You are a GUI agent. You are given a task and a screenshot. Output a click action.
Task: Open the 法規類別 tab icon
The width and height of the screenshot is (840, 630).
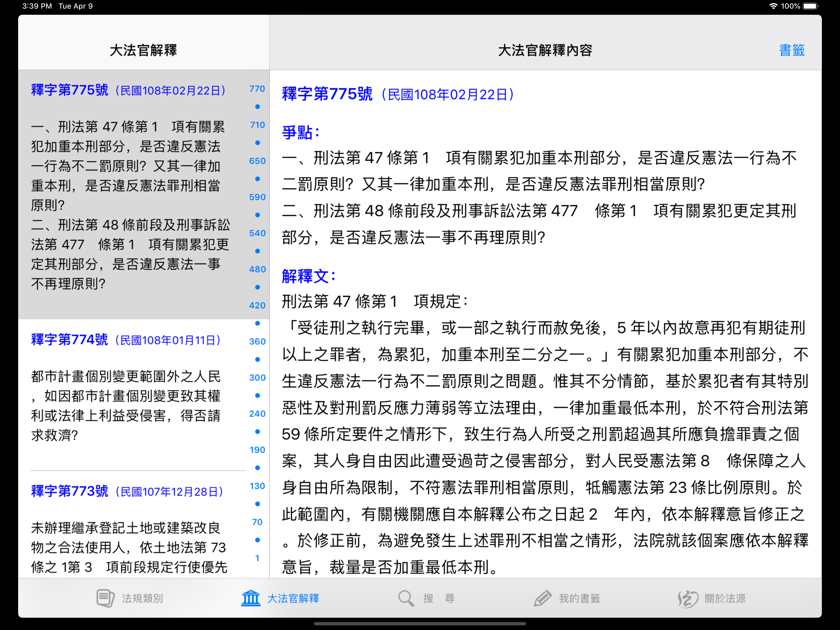tap(105, 598)
